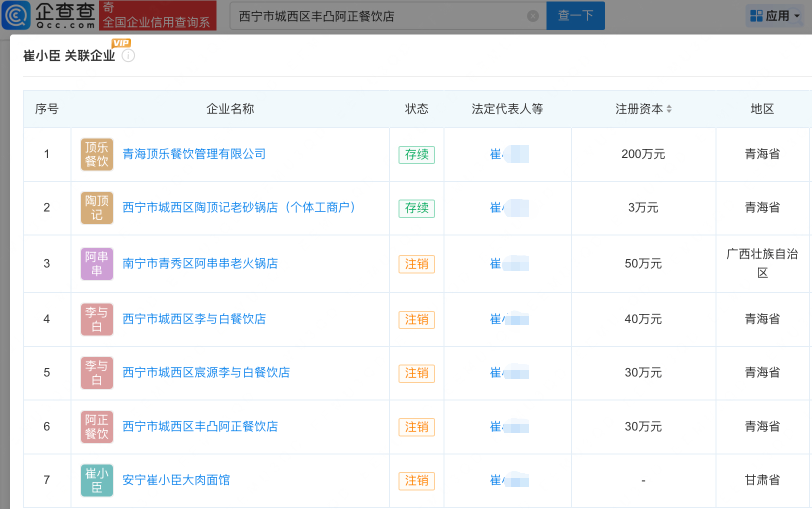Click the 地区 column header

click(762, 109)
